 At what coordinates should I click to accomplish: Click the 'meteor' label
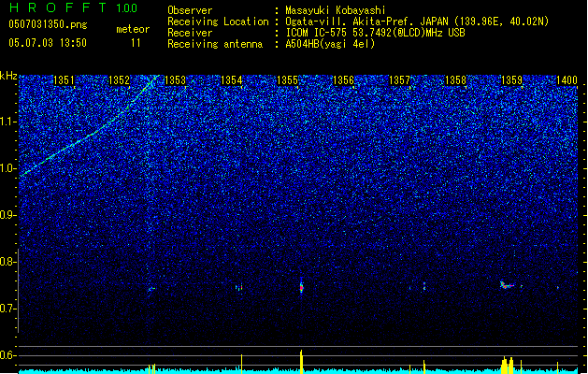tap(133, 29)
